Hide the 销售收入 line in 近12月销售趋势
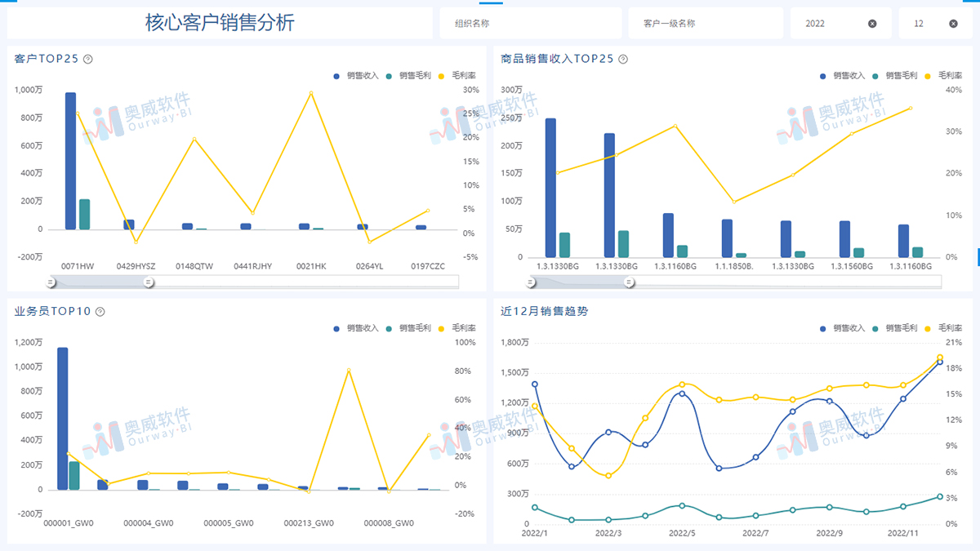The image size is (980, 551). [x=822, y=328]
